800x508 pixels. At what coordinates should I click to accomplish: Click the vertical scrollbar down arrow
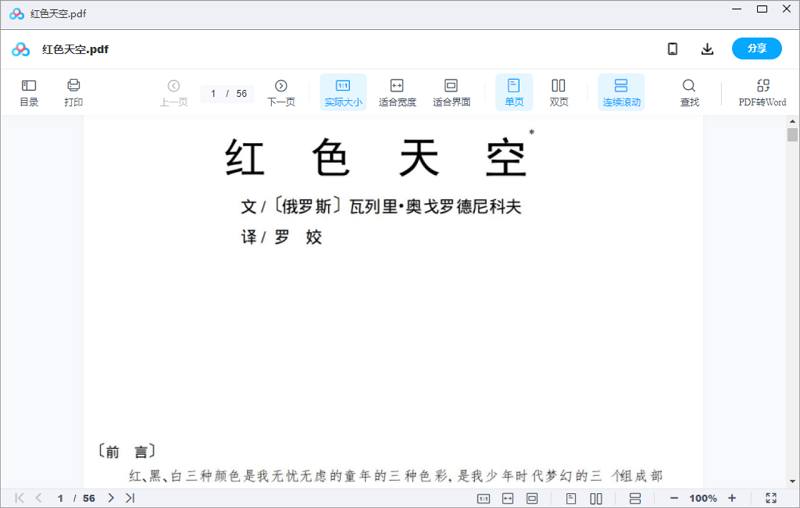click(792, 482)
